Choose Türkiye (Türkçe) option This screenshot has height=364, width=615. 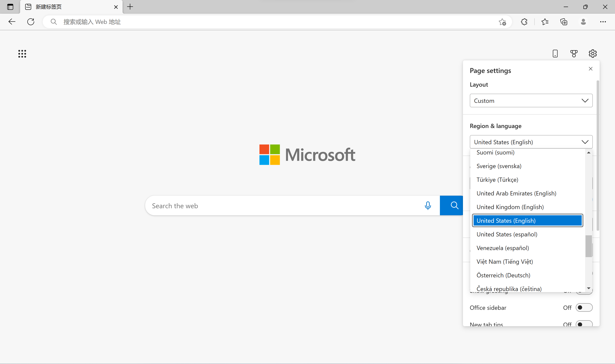527,180
